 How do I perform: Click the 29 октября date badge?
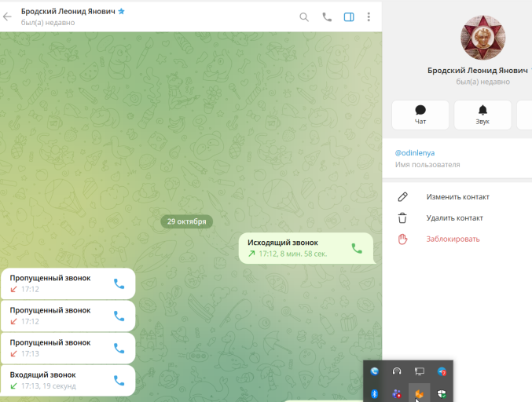pyautogui.click(x=186, y=221)
